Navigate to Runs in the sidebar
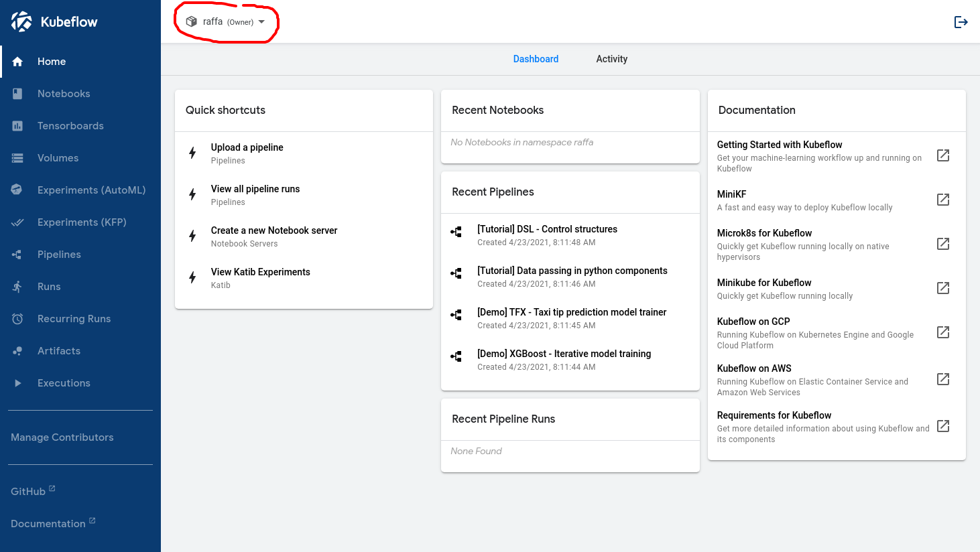This screenshot has height=552, width=980. tap(80, 287)
